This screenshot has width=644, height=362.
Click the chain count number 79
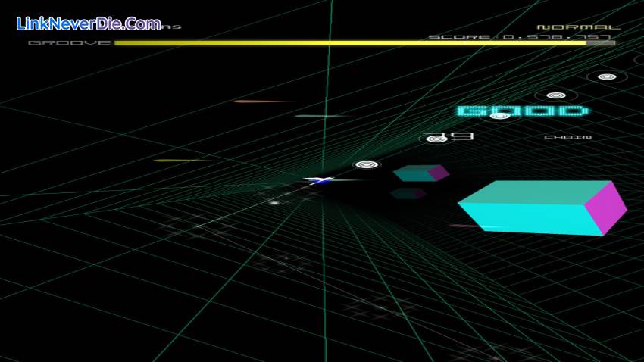click(x=458, y=136)
